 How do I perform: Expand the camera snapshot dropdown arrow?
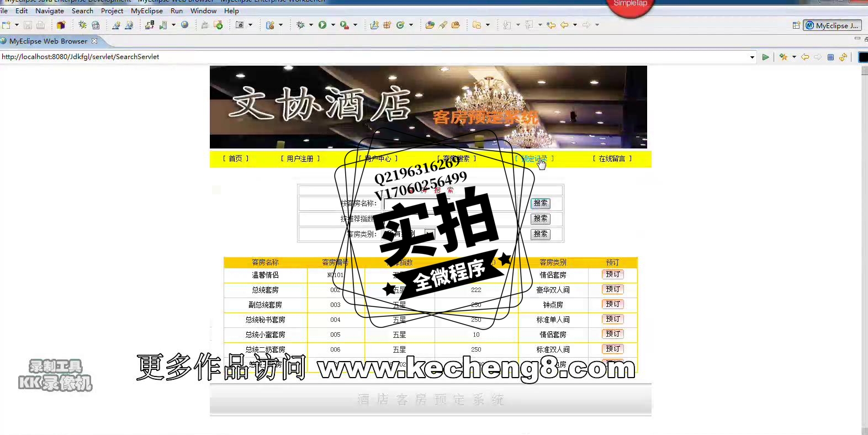click(250, 25)
